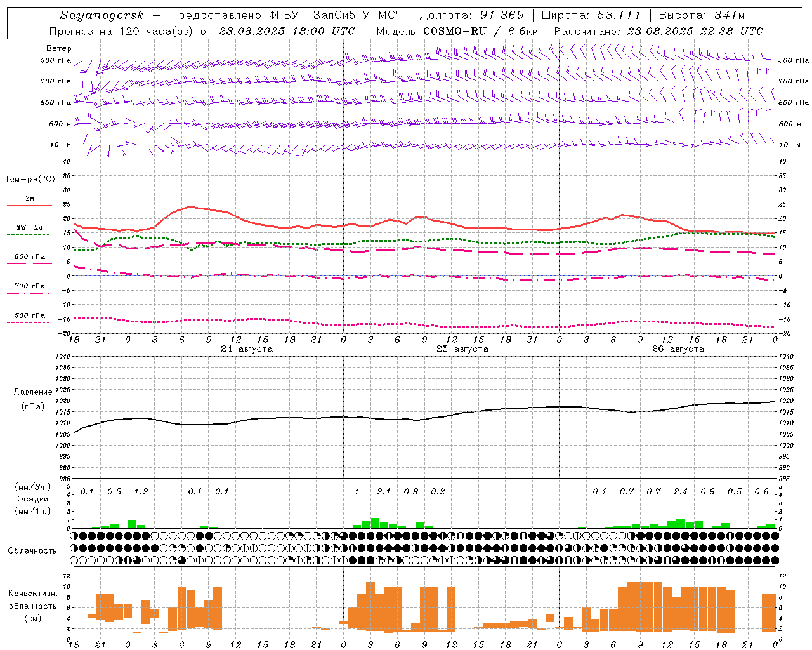The height and width of the screenshot is (650, 812).
Task: Click the 26 августа date label
Action: [678, 349]
